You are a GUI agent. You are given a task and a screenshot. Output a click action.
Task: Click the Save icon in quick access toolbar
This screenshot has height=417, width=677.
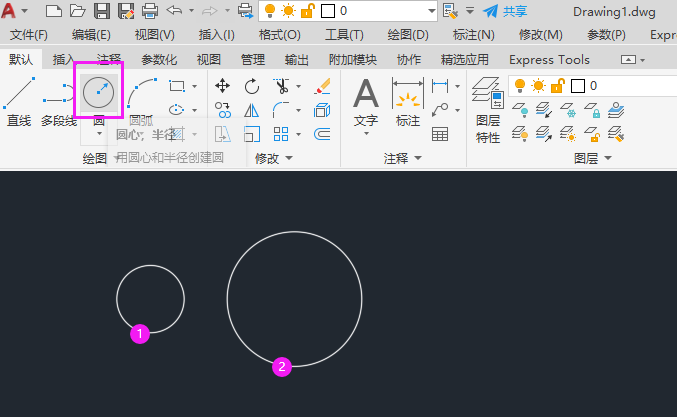102,11
